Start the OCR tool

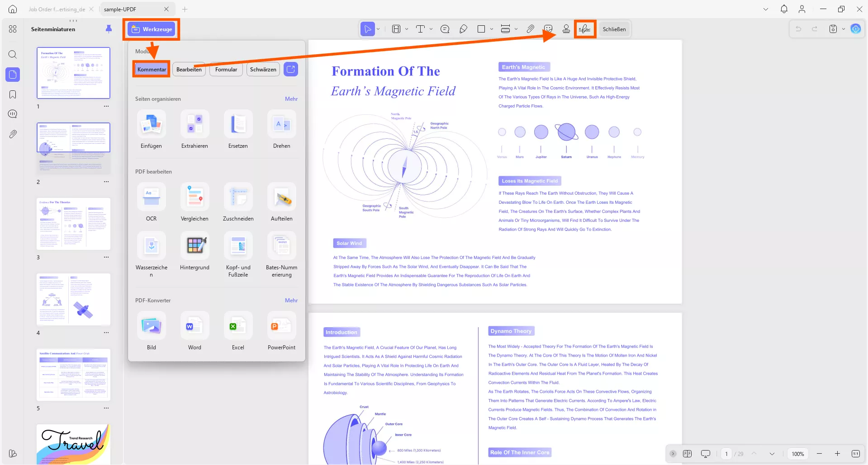[x=151, y=197]
